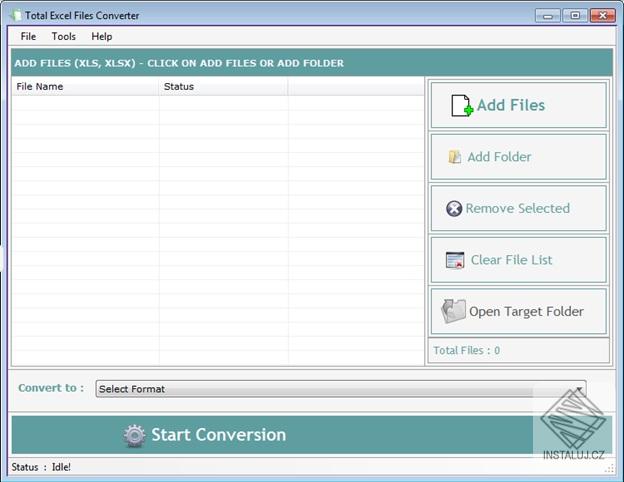
Task: Click the app icon in the title bar
Action: pos(16,16)
